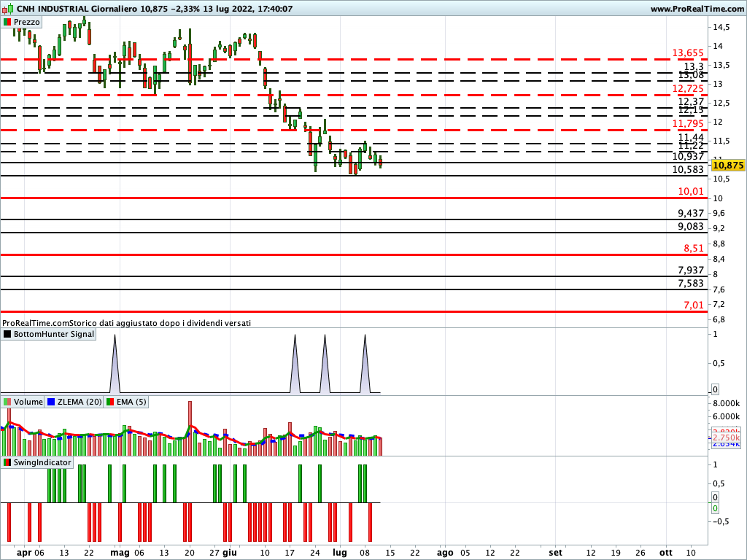The image size is (747, 560).
Task: Toggle the BottomHunter Signal panel label
Action: click(47, 334)
